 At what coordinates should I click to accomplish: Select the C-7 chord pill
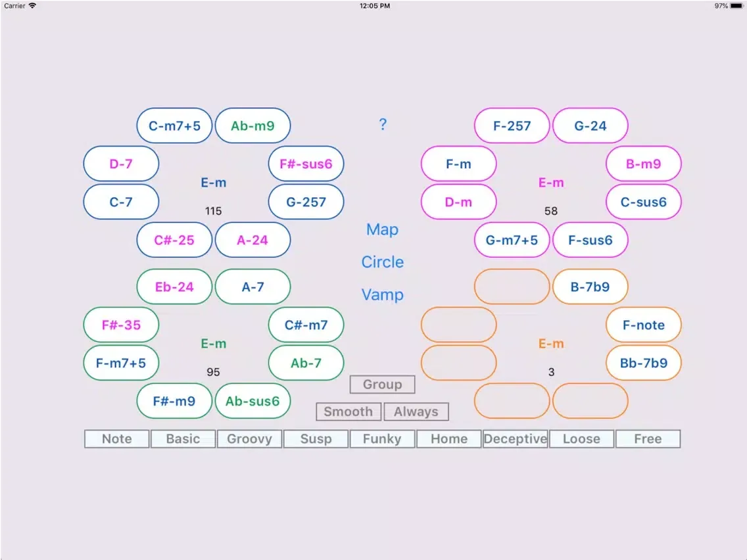click(x=121, y=202)
